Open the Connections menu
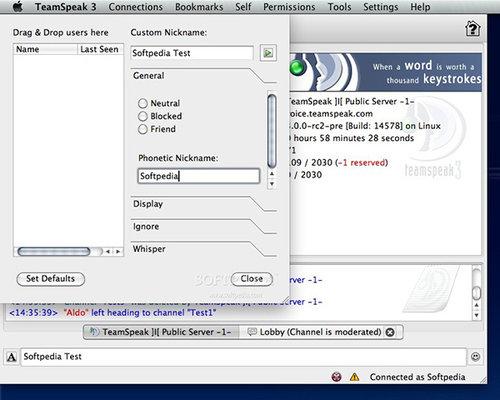 click(x=136, y=7)
